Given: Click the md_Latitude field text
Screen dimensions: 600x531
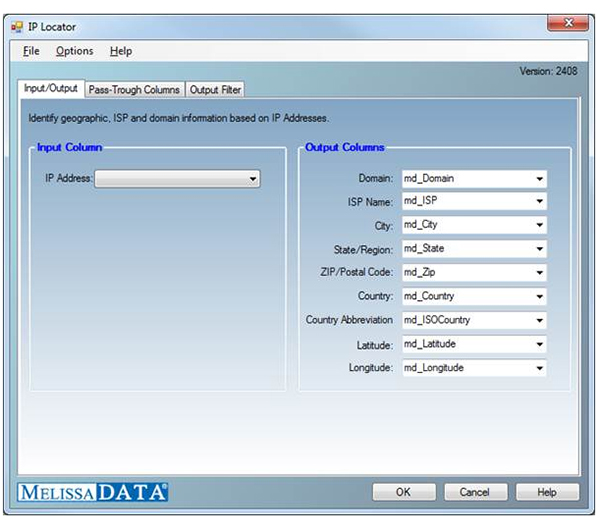Looking at the screenshot, I should tap(430, 344).
